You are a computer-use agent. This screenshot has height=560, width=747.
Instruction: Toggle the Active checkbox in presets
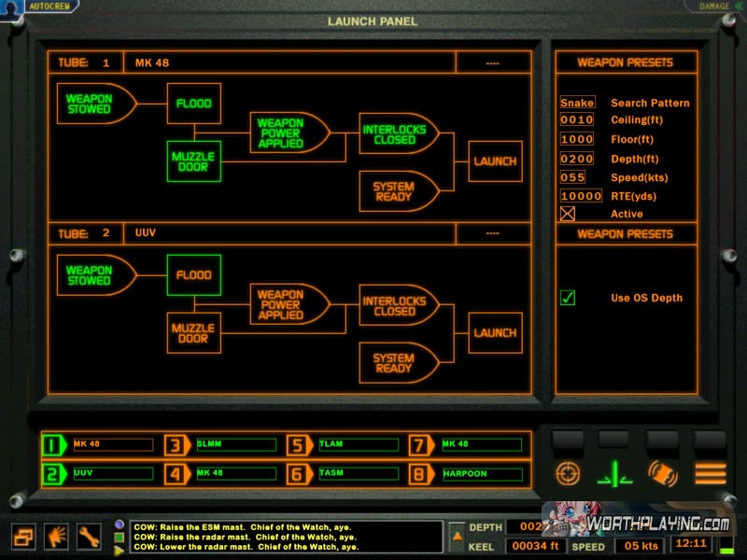568,214
